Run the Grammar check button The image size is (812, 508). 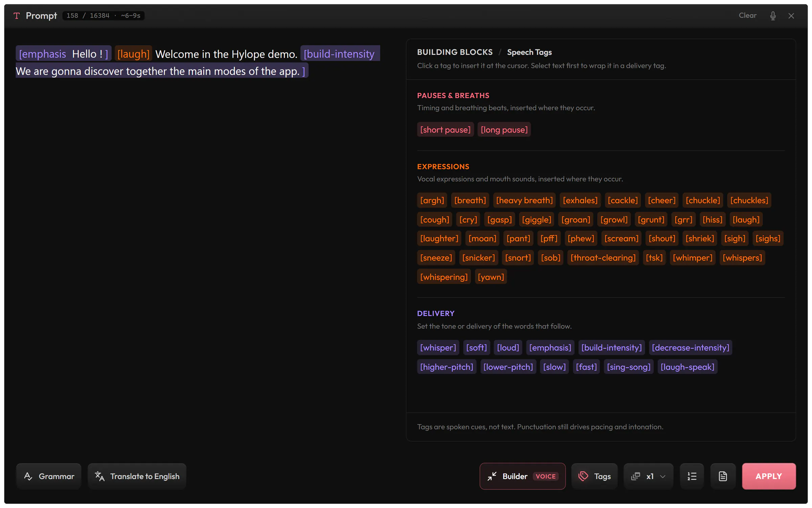49,476
